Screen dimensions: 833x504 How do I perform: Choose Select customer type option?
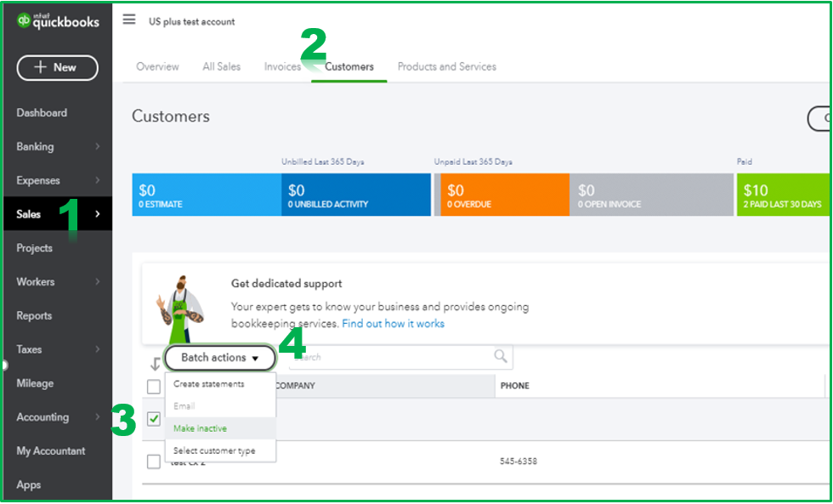pyautogui.click(x=214, y=450)
